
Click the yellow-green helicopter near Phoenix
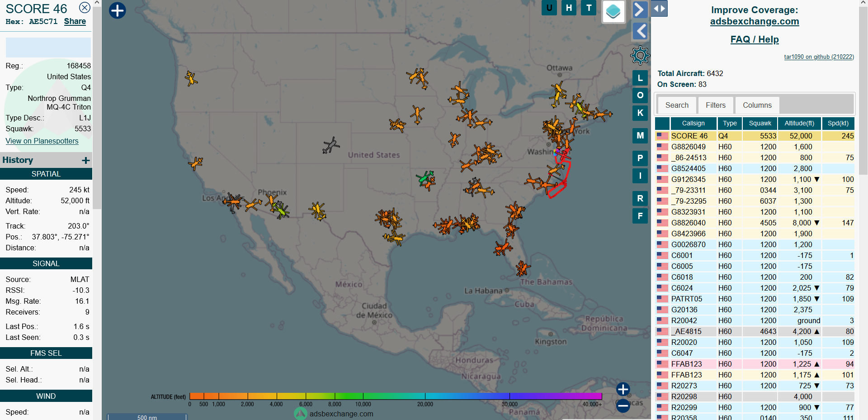coord(280,211)
